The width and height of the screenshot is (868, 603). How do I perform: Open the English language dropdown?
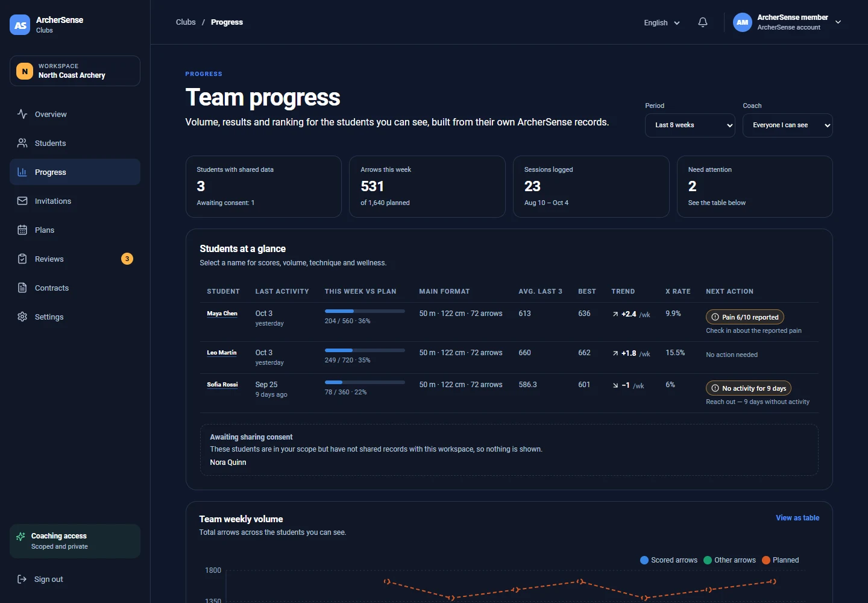[662, 22]
